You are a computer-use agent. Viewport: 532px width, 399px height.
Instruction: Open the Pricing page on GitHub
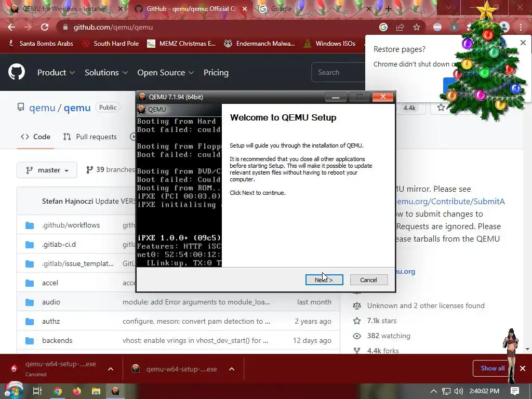tap(216, 73)
